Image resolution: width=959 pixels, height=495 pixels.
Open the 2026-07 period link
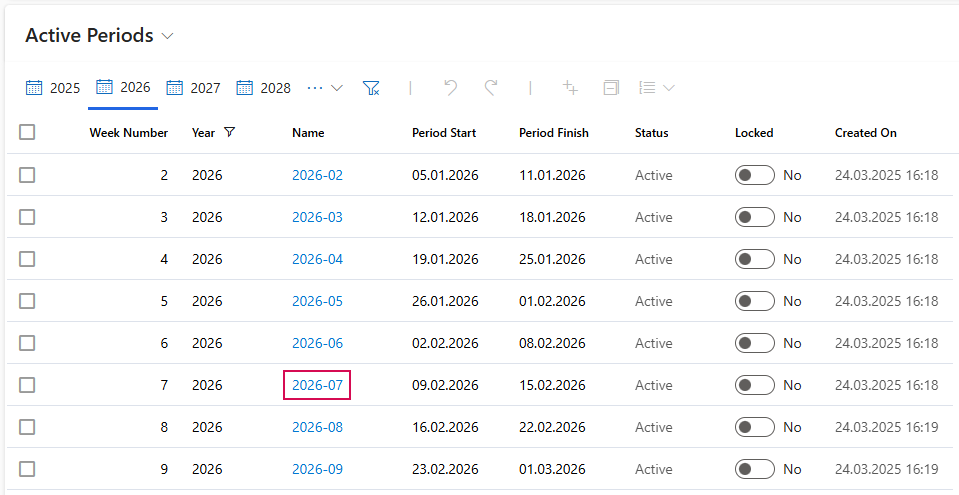[x=317, y=385]
